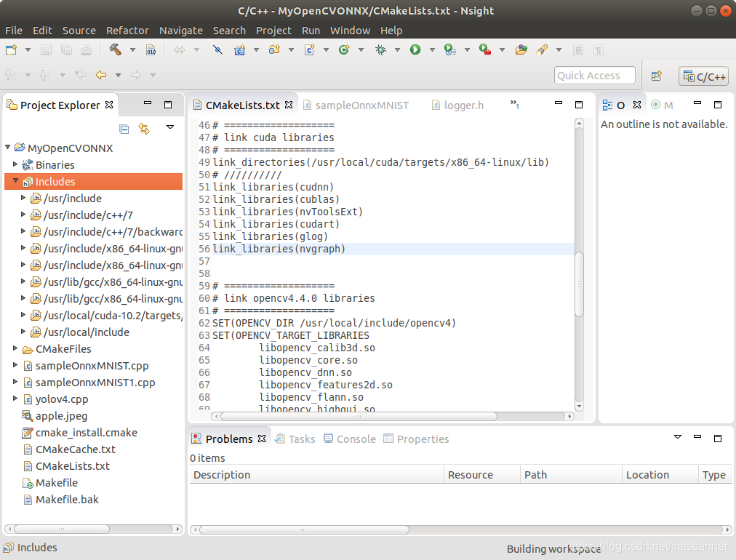This screenshot has width=736, height=560.
Task: Toggle block selection mode icon
Action: (x=578, y=49)
